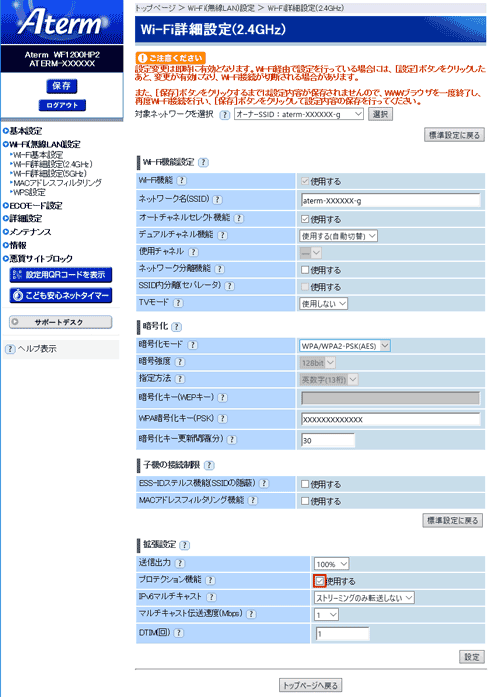Viewport: 500px width, 697px height.
Task: Open Wi-Fi(無線LAN)設定 sidebar menu
Action: [44, 144]
